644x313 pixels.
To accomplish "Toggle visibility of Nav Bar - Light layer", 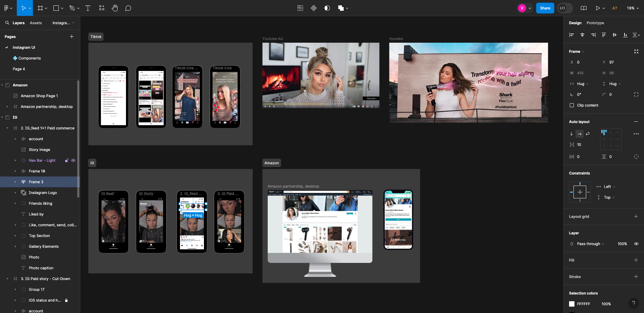I will pyautogui.click(x=73, y=160).
